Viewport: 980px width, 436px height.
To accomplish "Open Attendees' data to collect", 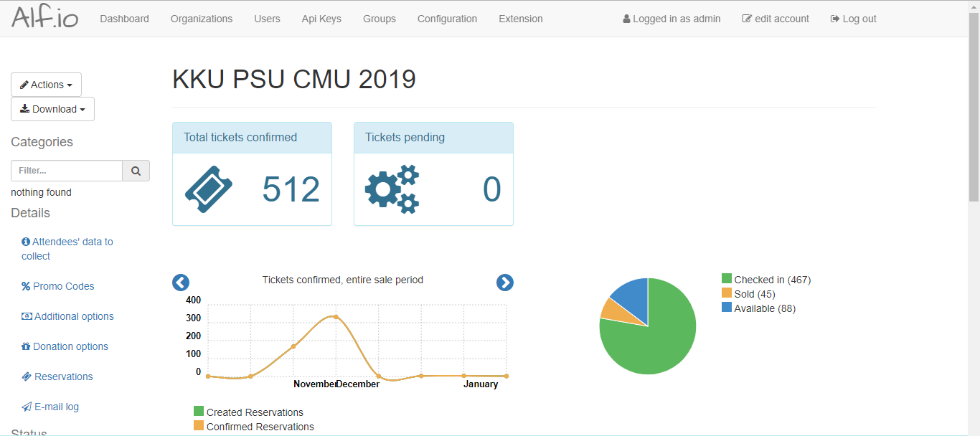I will coord(67,249).
